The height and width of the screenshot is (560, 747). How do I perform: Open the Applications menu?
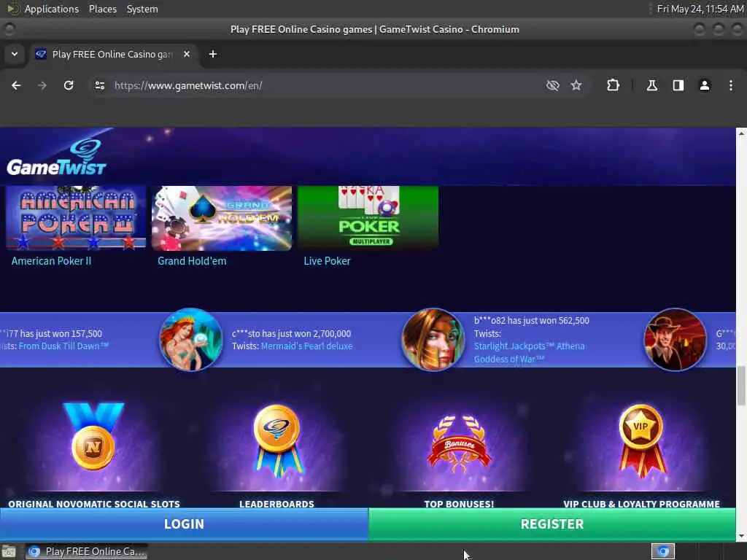[52, 9]
